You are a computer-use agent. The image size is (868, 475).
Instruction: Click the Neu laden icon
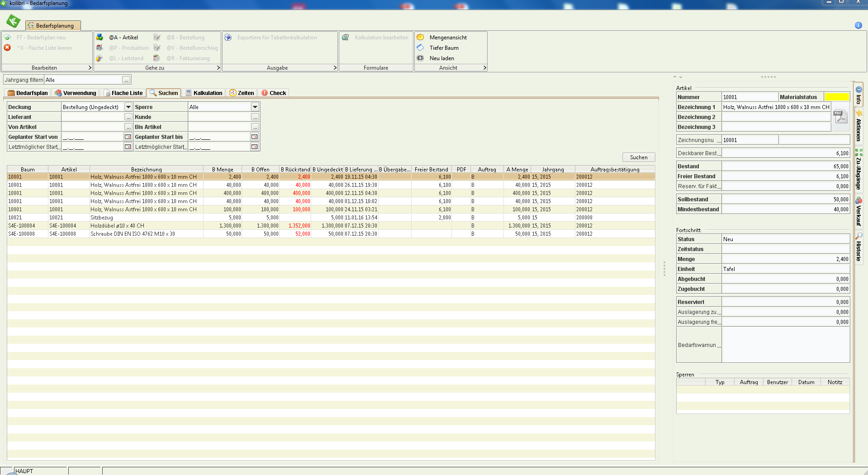[420, 58]
